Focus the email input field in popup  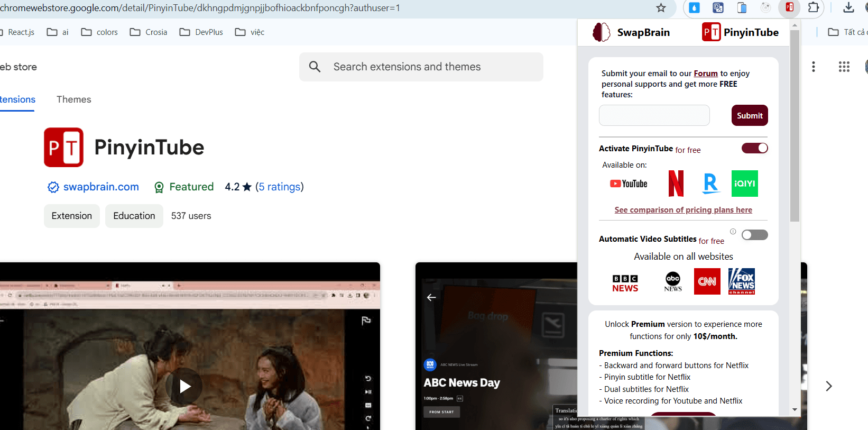[x=654, y=115]
